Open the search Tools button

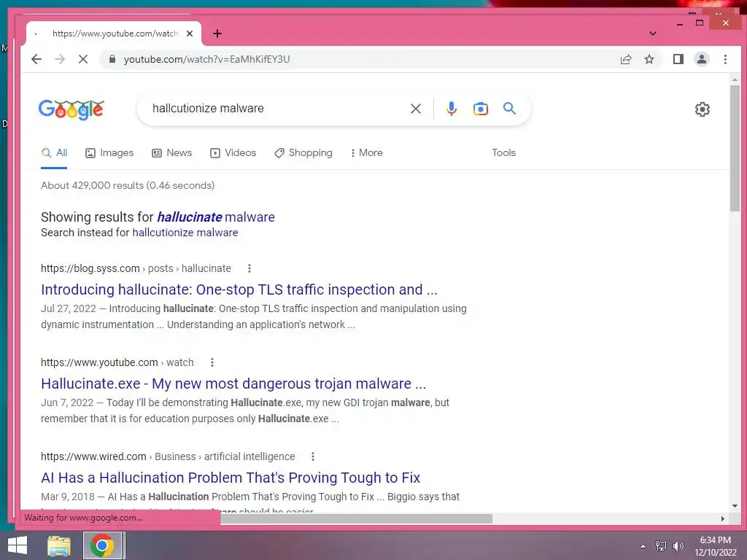(503, 153)
